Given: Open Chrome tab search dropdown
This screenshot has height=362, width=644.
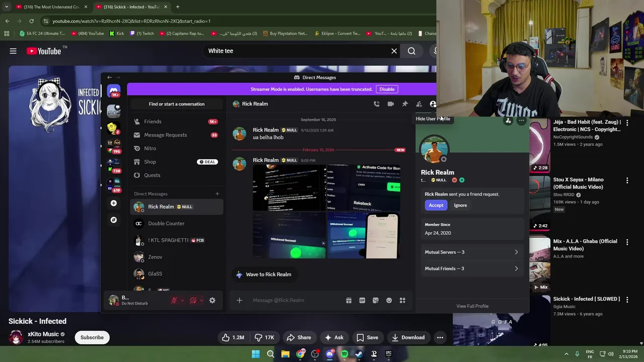Looking at the screenshot, I should click(x=7, y=7).
